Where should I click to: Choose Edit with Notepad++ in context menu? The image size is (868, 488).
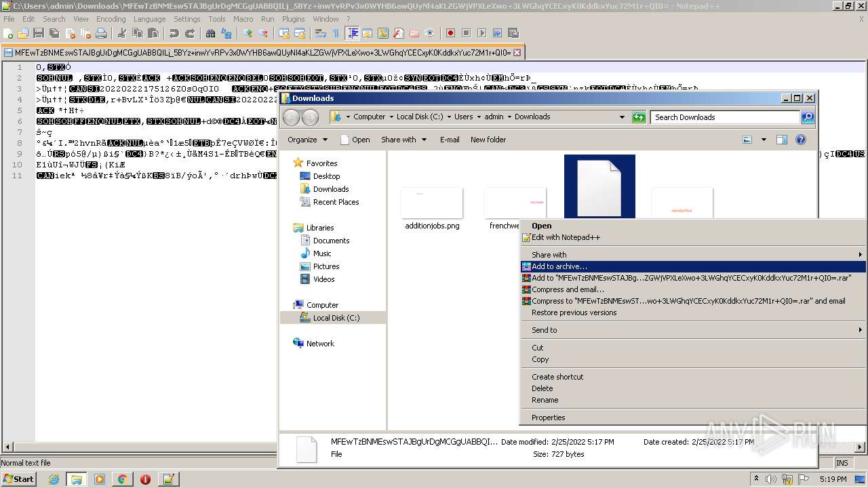point(693,237)
